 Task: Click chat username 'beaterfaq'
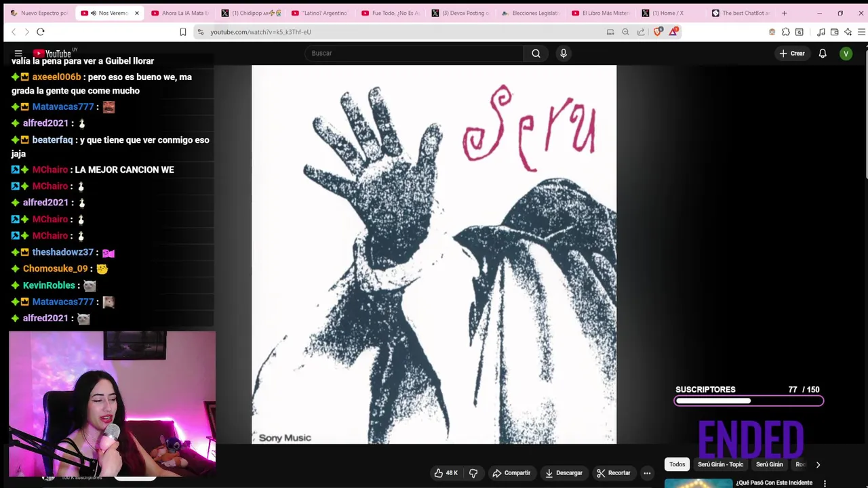tap(52, 140)
